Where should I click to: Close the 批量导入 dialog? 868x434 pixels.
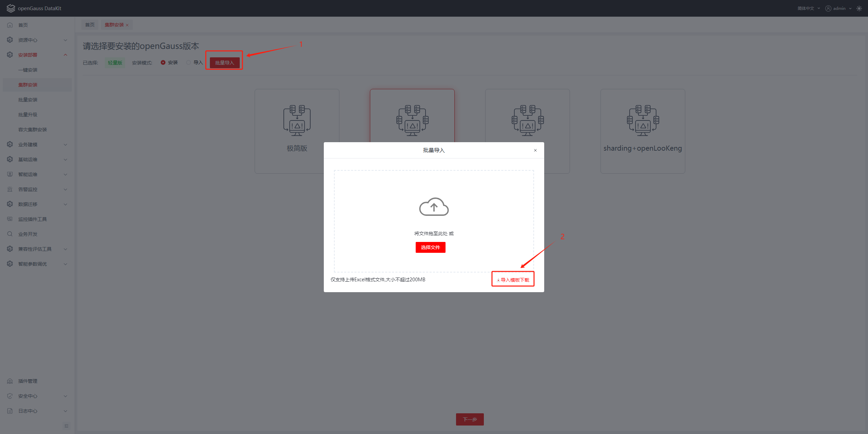click(x=535, y=150)
